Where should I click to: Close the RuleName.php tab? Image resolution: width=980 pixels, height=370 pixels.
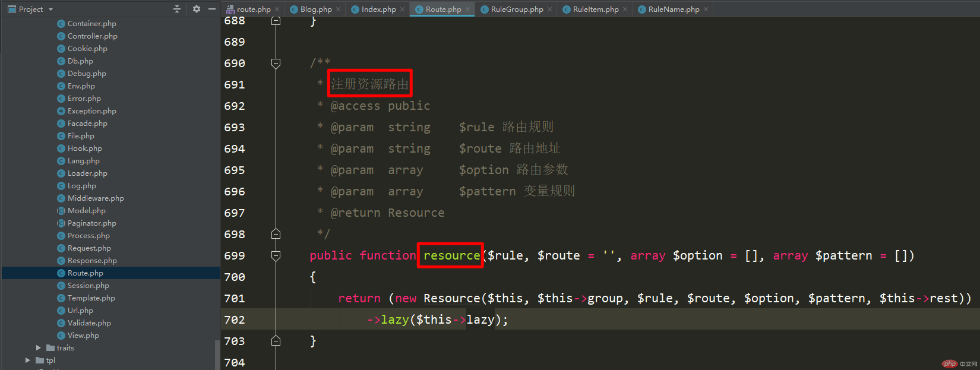[706, 10]
